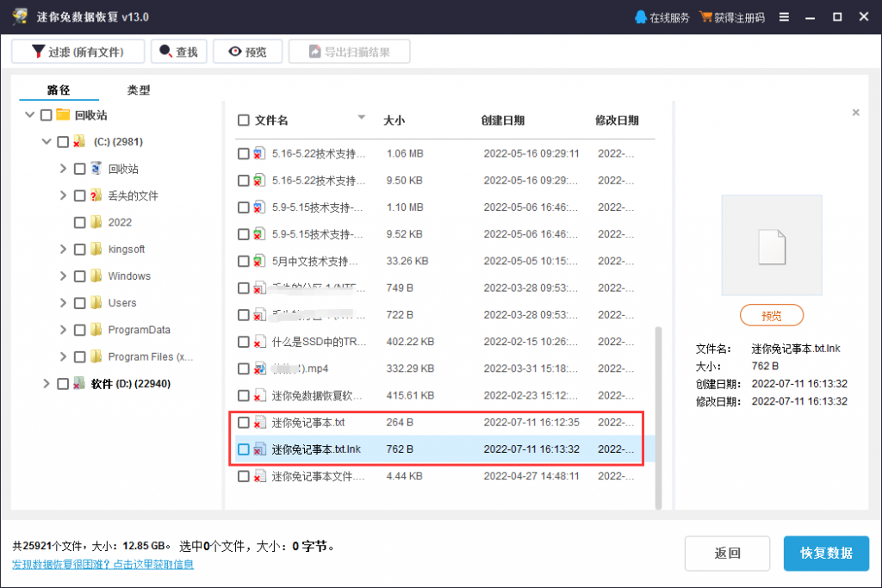Open the online service chat icon
Image resolution: width=882 pixels, height=588 pixels.
(640, 17)
